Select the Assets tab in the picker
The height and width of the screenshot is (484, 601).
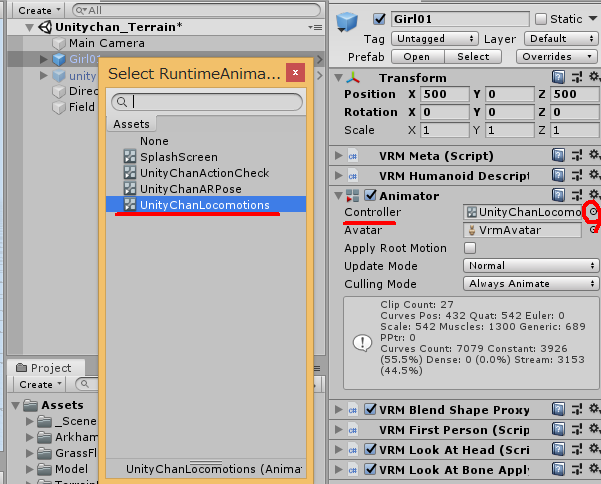click(x=131, y=124)
